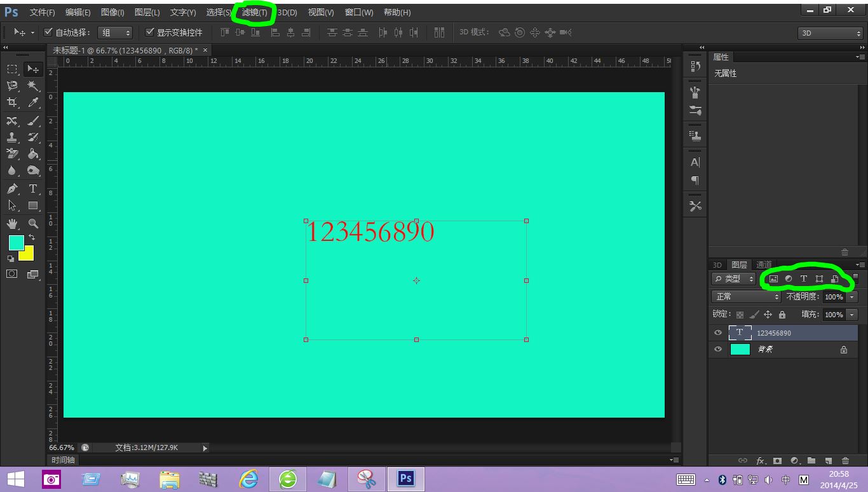Open layer filter 类型 dropdown
Viewport: 868px width, 492px height.
pos(733,279)
